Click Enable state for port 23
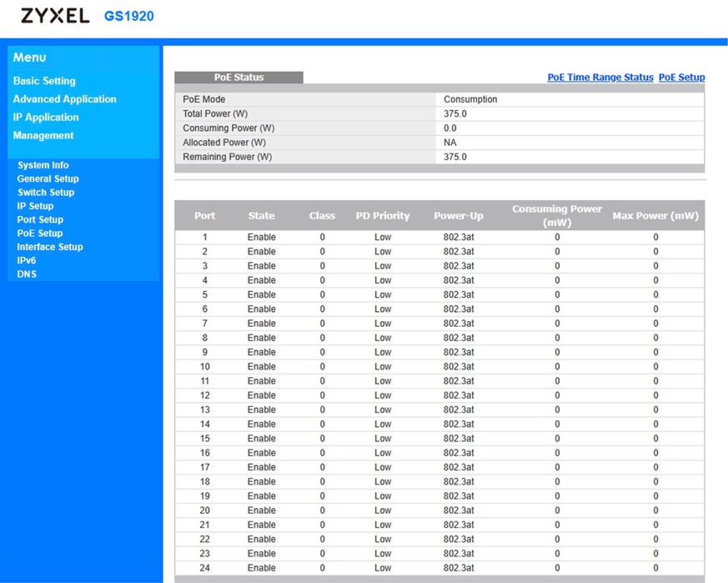728x583 pixels. [261, 554]
